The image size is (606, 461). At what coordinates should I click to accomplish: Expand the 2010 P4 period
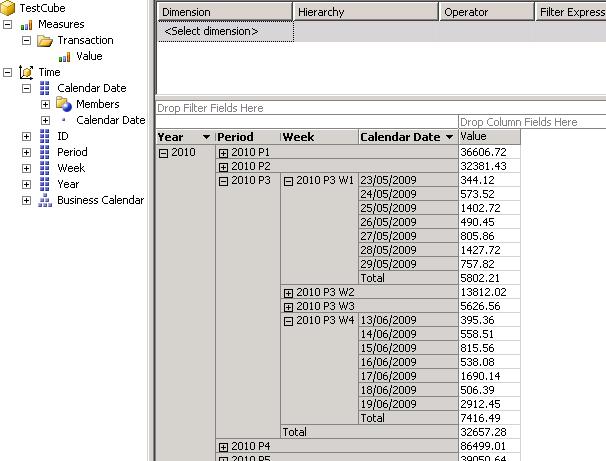click(x=223, y=447)
